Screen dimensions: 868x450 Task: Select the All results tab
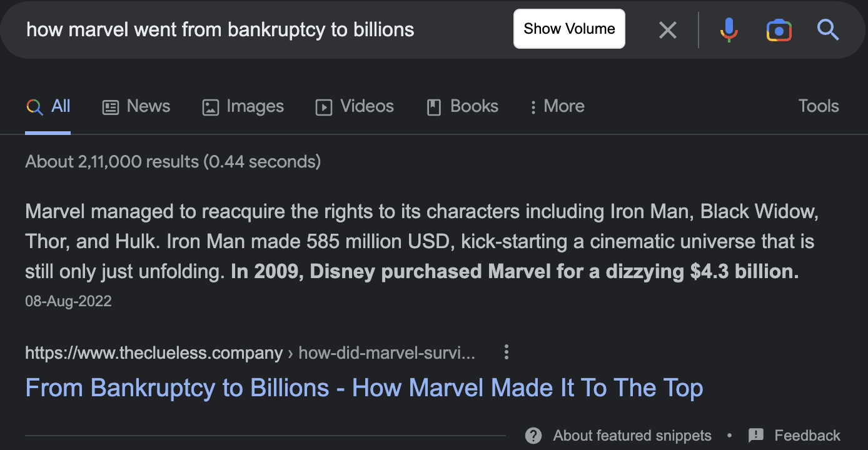click(48, 106)
